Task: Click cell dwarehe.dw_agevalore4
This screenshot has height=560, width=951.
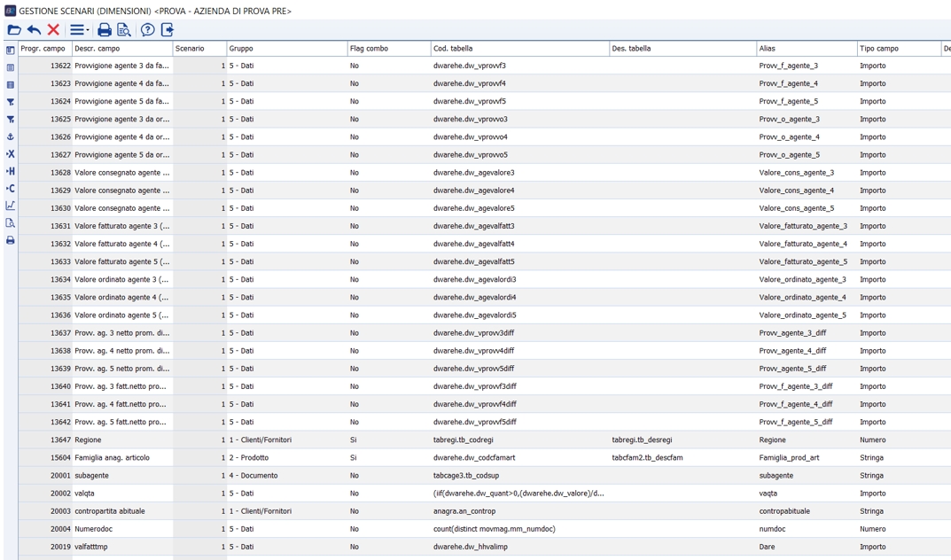Action: 519,191
